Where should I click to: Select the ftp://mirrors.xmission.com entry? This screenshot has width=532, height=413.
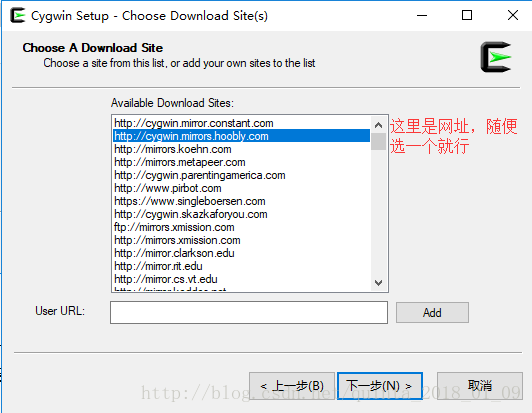(x=242, y=227)
